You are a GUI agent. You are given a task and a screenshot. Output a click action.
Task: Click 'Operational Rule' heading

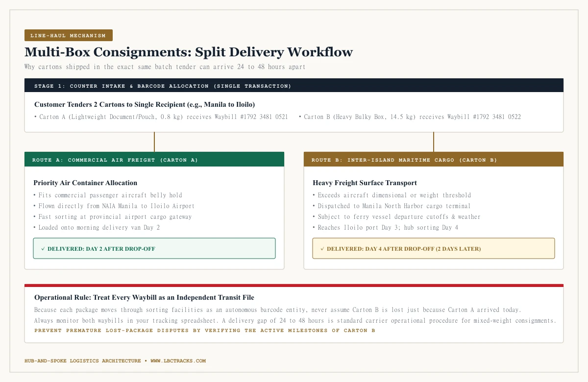(x=144, y=297)
